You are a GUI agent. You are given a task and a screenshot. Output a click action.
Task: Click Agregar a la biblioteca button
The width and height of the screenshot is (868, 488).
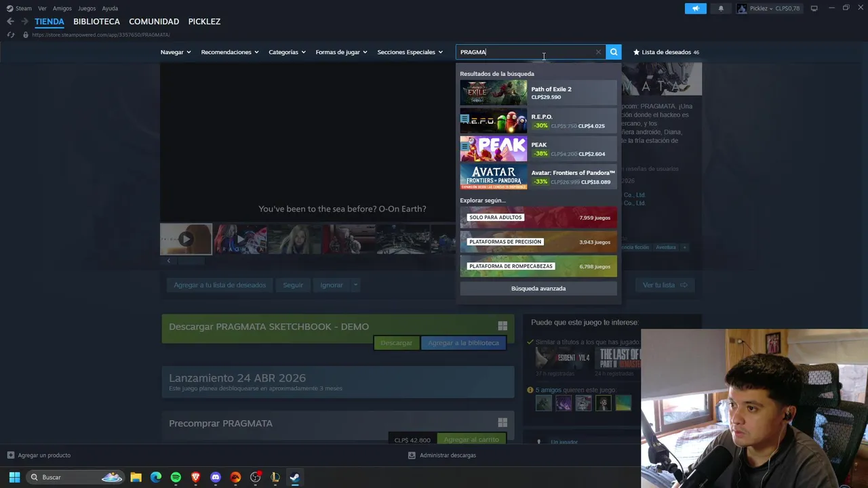coord(463,343)
